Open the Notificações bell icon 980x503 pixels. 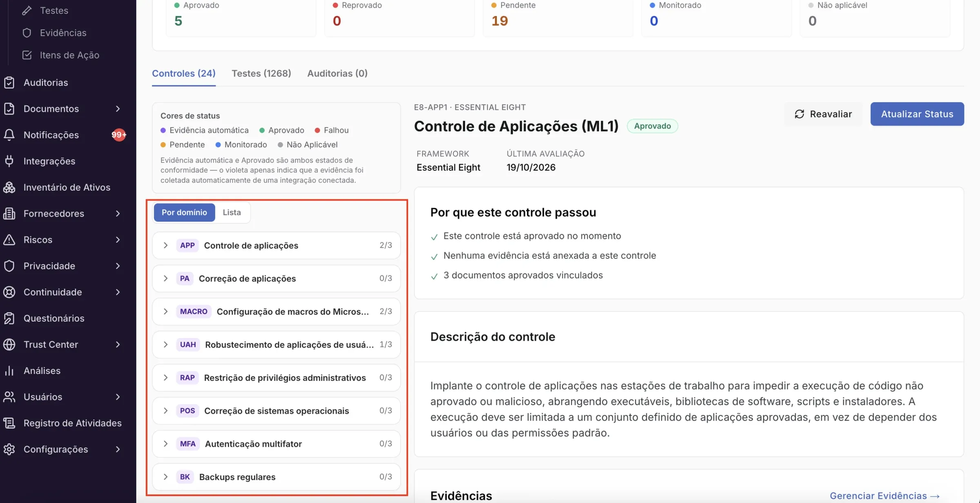click(9, 135)
